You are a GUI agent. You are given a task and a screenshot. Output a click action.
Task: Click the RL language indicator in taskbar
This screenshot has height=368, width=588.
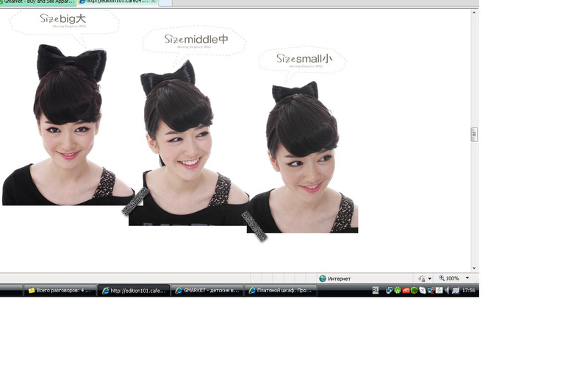tap(376, 291)
